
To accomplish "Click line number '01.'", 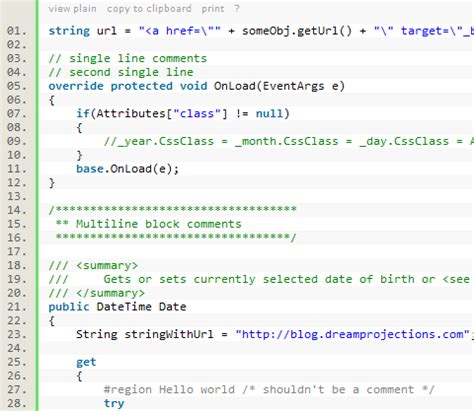I will tap(17, 31).
